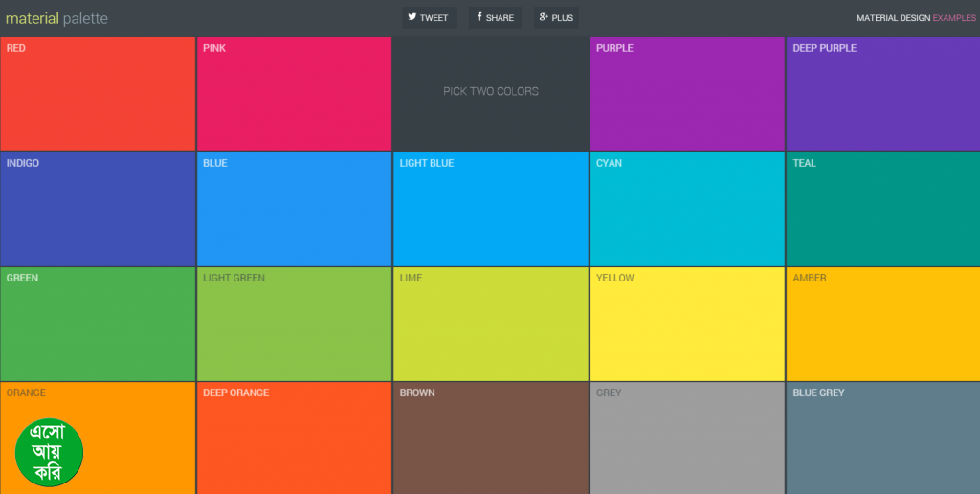Pick the Cyan color tile
This screenshot has height=494, width=980.
(687, 209)
